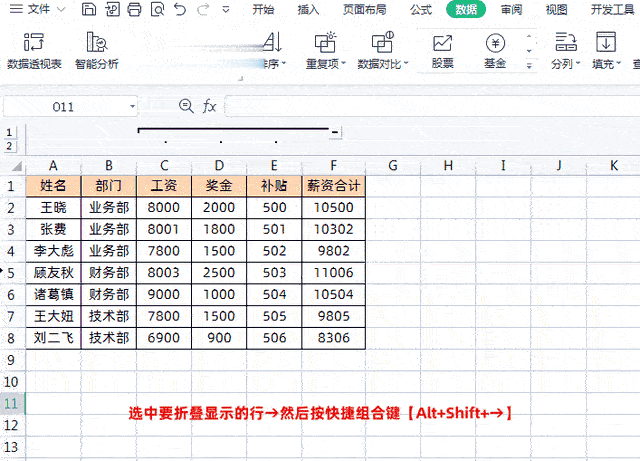
Task: Click the total value 8306
Action: (x=333, y=338)
